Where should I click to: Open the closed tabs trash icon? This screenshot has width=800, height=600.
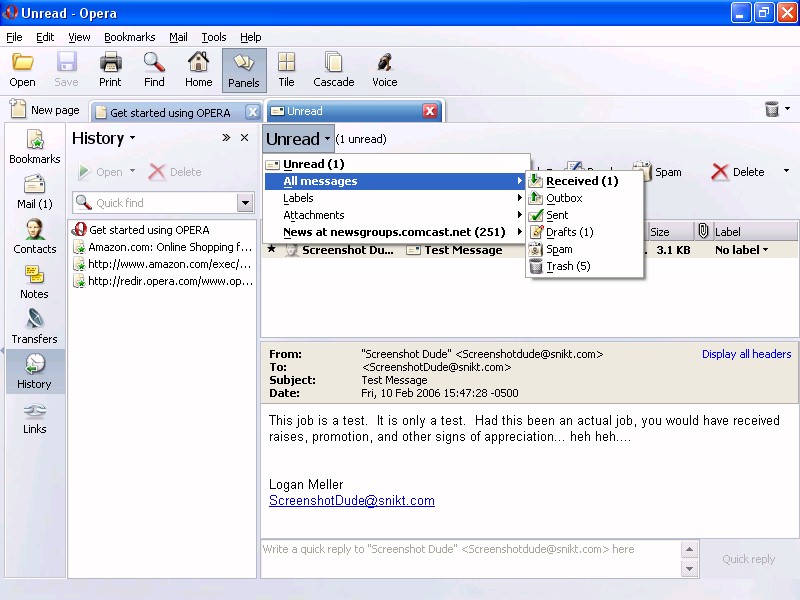[772, 110]
